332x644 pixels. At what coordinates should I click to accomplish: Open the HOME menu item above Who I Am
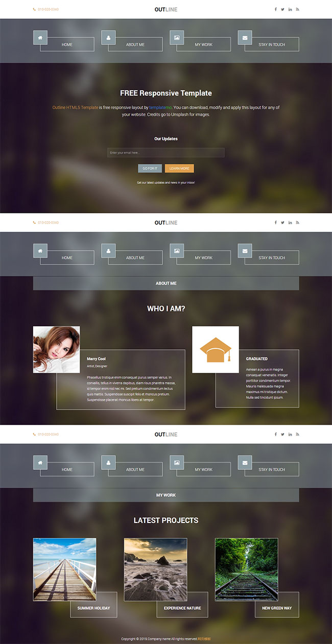coord(67,258)
